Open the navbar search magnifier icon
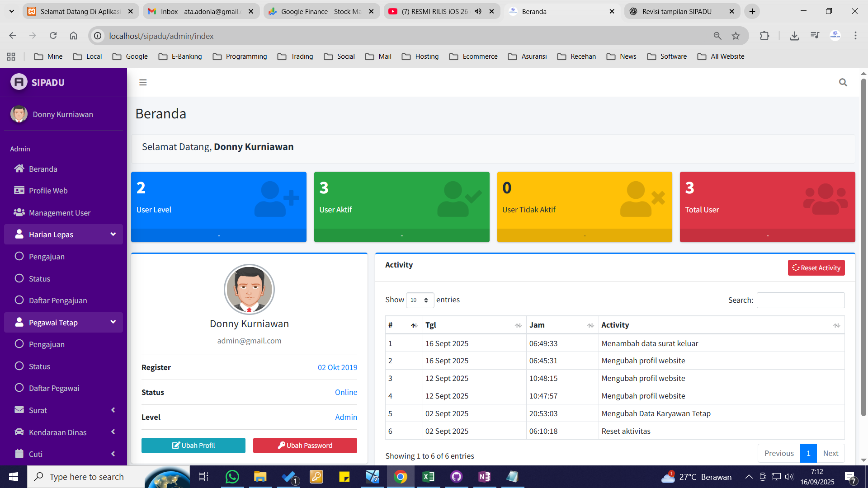Screen dimensions: 868x488 pyautogui.click(x=843, y=82)
